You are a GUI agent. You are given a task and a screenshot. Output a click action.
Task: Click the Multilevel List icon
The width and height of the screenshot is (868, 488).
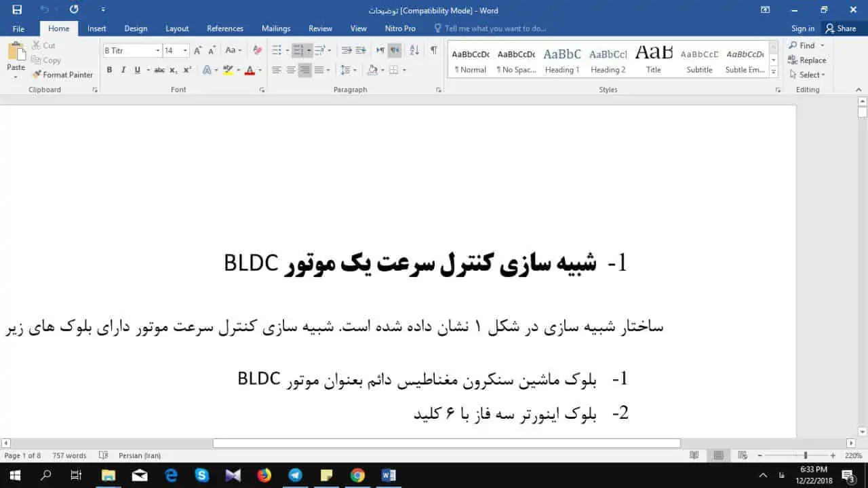click(320, 50)
